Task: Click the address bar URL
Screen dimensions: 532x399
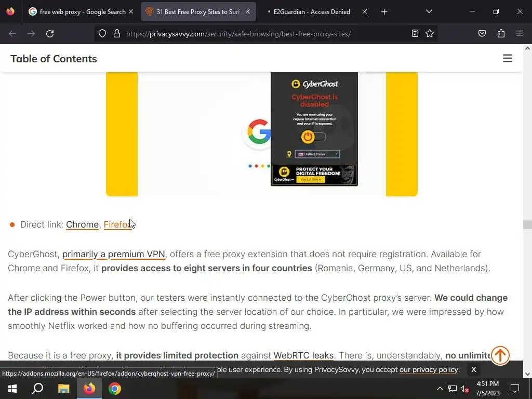Action: point(238,34)
